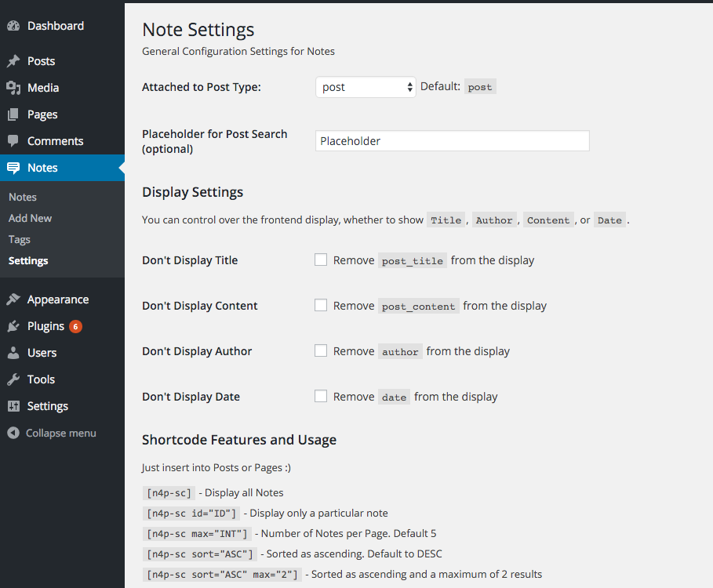Click the Pages icon in sidebar
This screenshot has height=588, width=713.
tap(13, 114)
